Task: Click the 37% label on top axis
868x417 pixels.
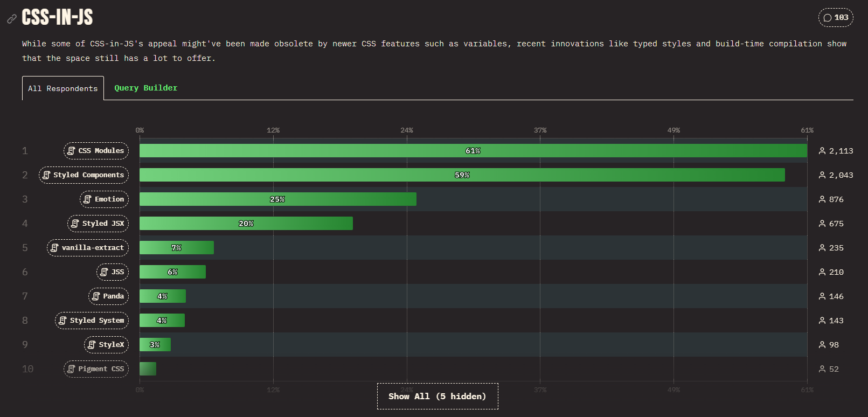Action: pyautogui.click(x=540, y=130)
